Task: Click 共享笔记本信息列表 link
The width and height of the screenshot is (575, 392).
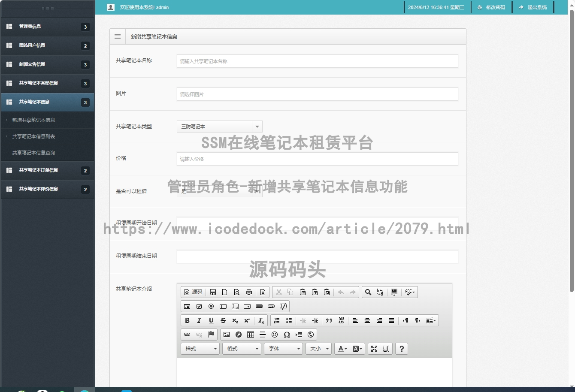Action: [x=33, y=136]
